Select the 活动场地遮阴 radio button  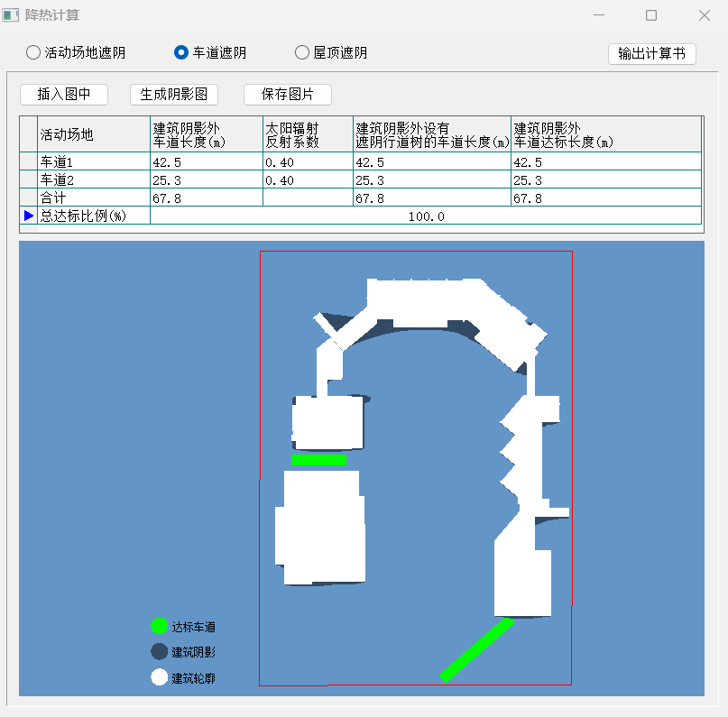click(x=33, y=53)
